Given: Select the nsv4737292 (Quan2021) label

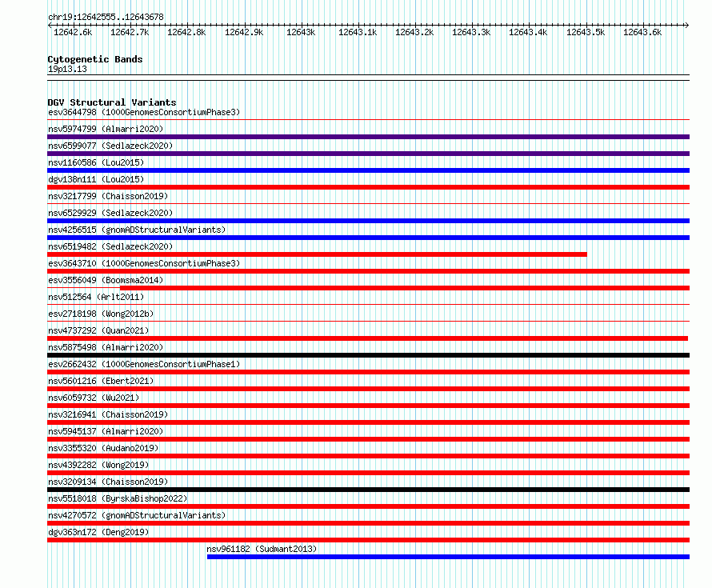Looking at the screenshot, I should (x=98, y=330).
